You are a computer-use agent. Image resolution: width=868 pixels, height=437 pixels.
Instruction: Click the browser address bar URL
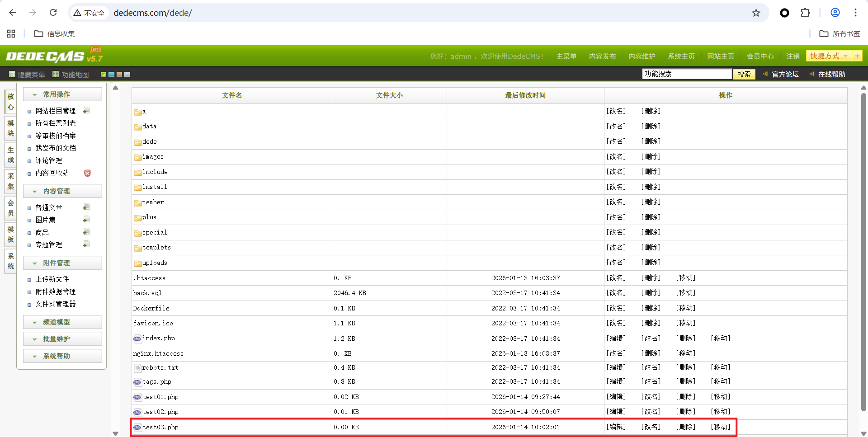point(153,13)
